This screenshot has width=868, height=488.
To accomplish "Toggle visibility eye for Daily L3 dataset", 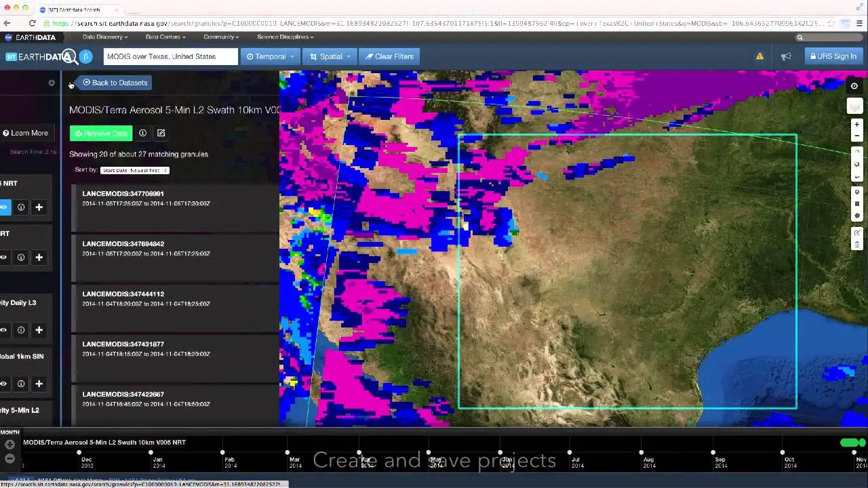I will [4, 330].
